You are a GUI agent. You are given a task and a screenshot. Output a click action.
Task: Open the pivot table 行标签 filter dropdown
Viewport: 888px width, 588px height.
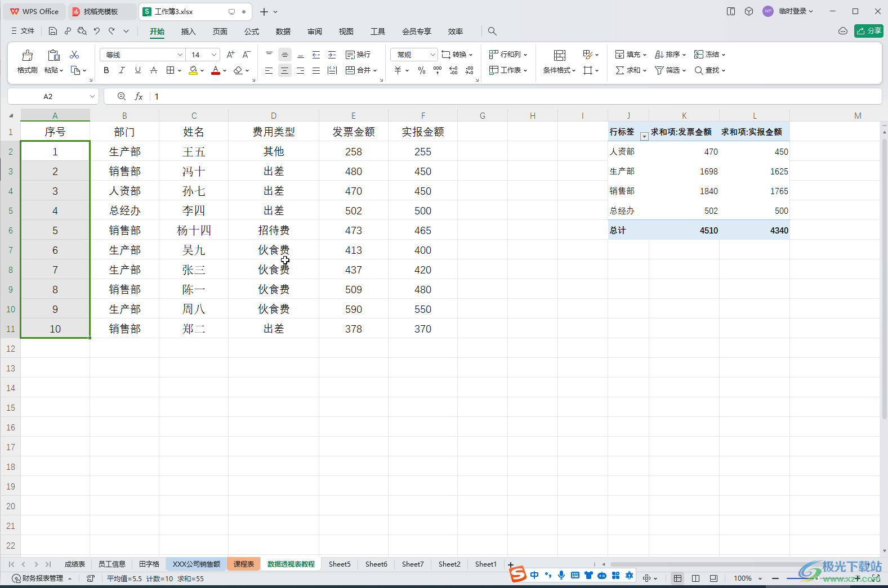pos(644,137)
